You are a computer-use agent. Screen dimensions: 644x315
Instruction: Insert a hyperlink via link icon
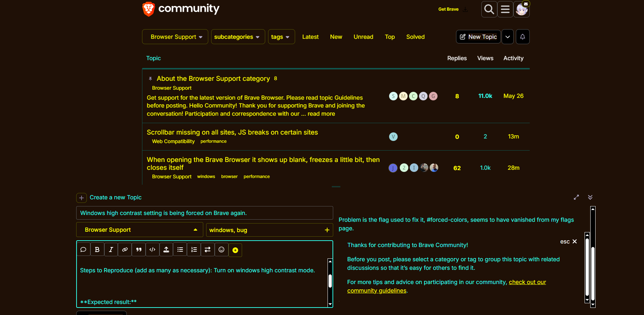click(x=125, y=250)
